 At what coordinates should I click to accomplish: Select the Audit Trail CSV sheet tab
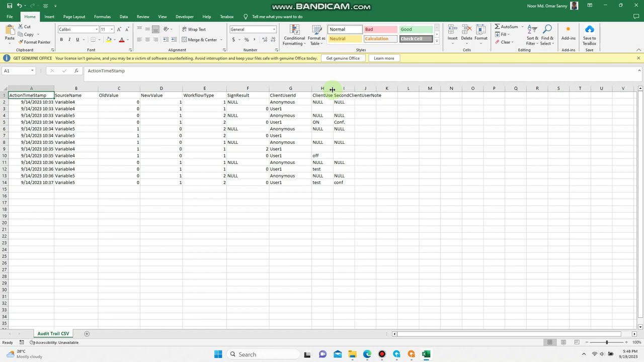click(x=53, y=334)
